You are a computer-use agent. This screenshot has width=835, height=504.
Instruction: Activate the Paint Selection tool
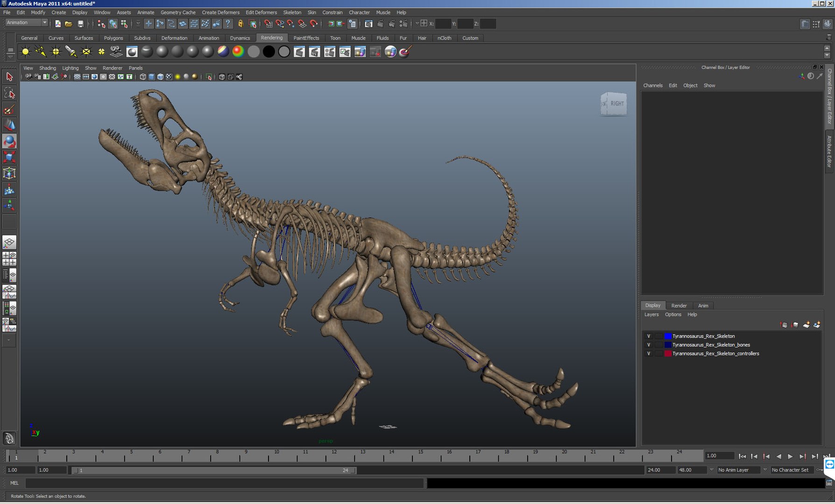tap(9, 110)
